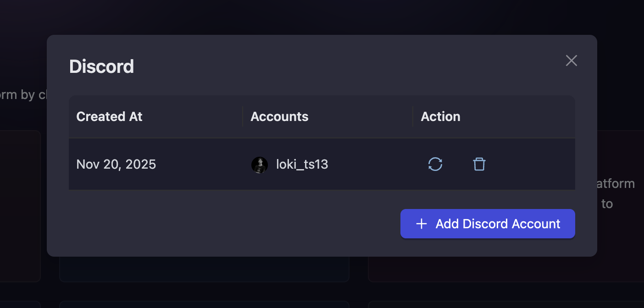Select the trash can icon for the account row
Viewport: 644px width, 308px height.
point(479,164)
